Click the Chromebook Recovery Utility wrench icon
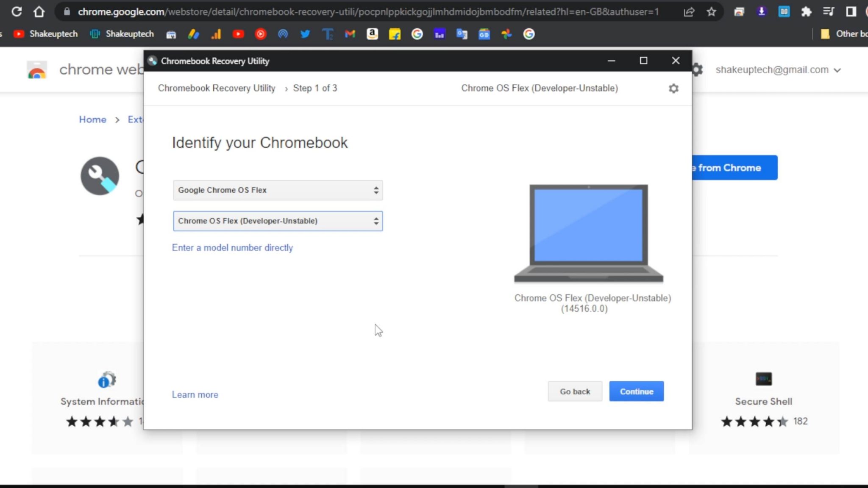This screenshot has height=488, width=868. click(x=100, y=176)
